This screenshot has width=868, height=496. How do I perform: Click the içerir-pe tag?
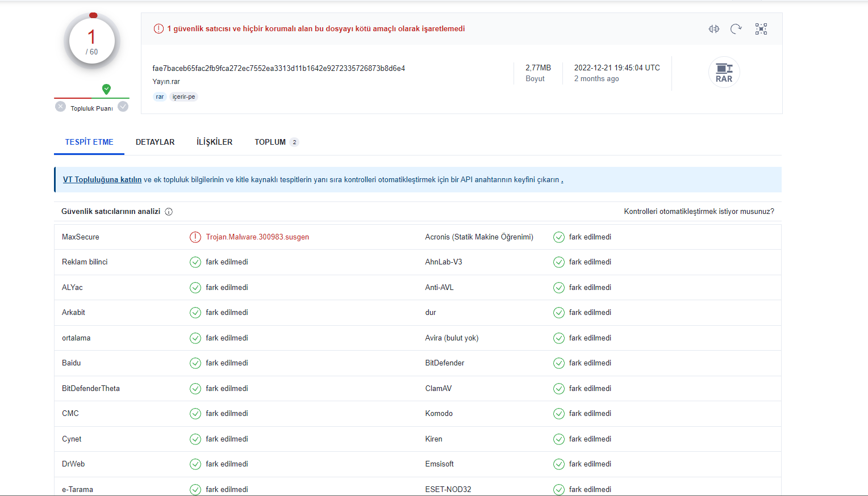click(183, 97)
